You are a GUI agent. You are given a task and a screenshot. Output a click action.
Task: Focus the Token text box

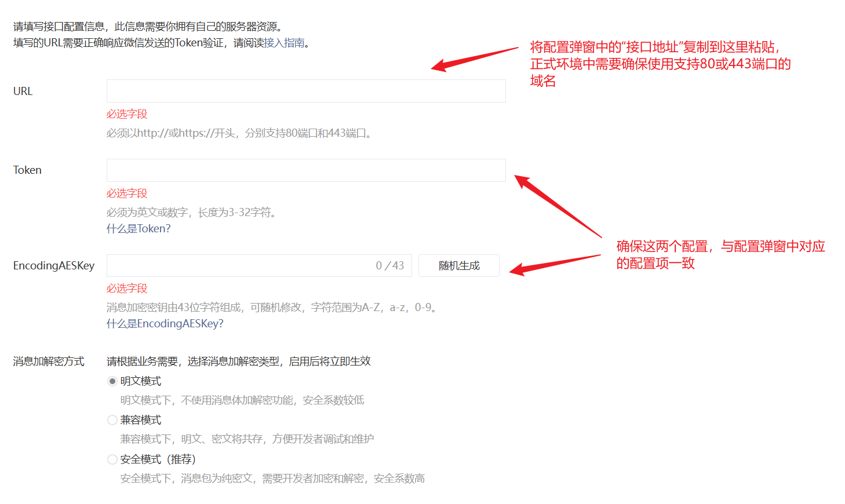tap(305, 170)
